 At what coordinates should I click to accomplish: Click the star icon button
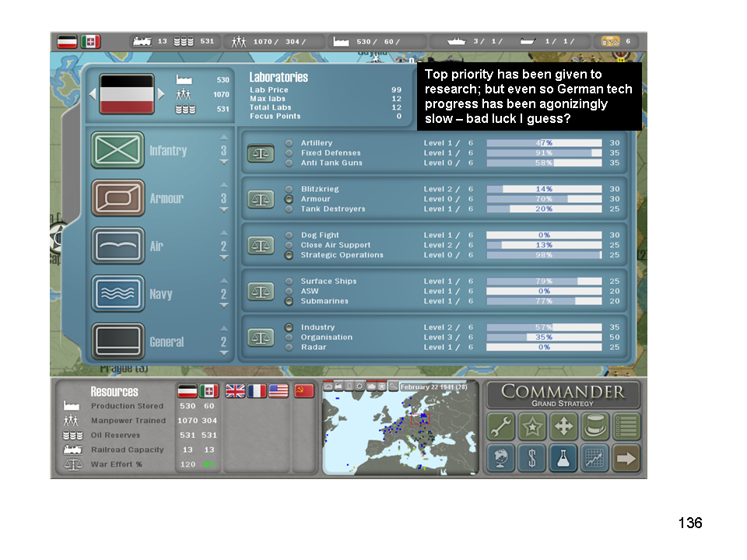click(531, 427)
